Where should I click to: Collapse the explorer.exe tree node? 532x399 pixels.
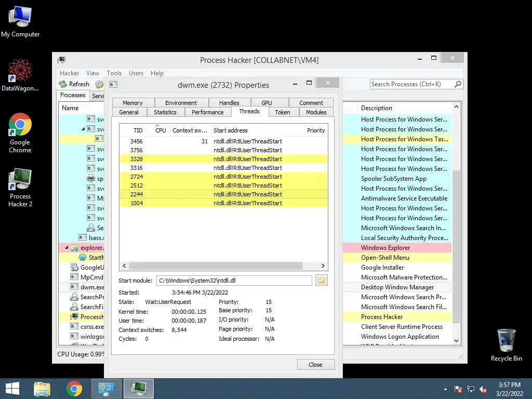point(66,248)
